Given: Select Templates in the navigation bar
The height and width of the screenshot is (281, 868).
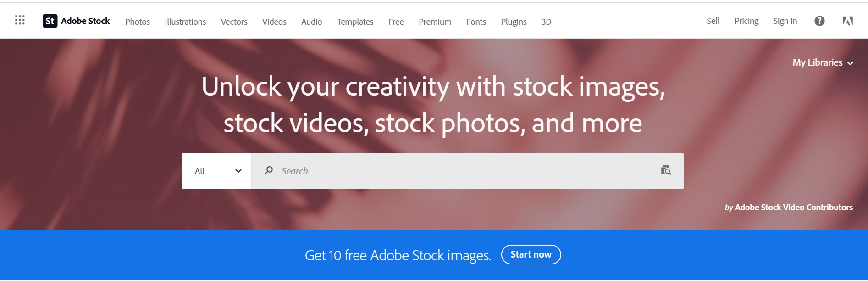Looking at the screenshot, I should 355,22.
